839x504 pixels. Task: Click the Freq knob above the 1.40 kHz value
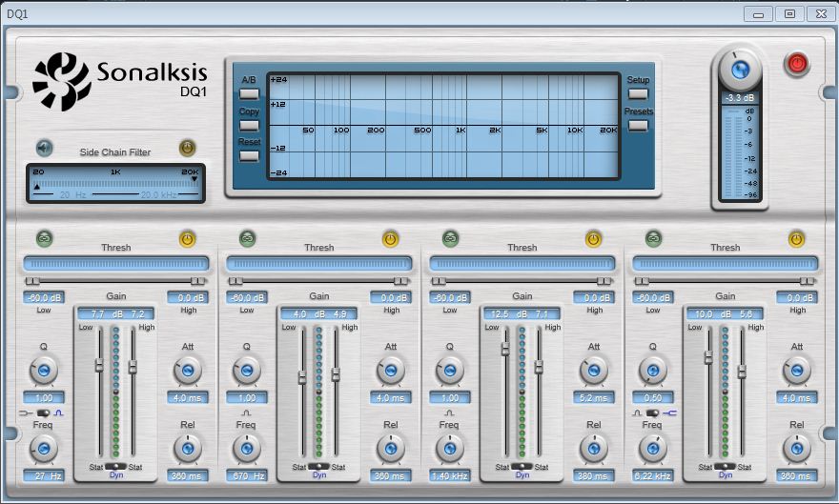point(450,448)
